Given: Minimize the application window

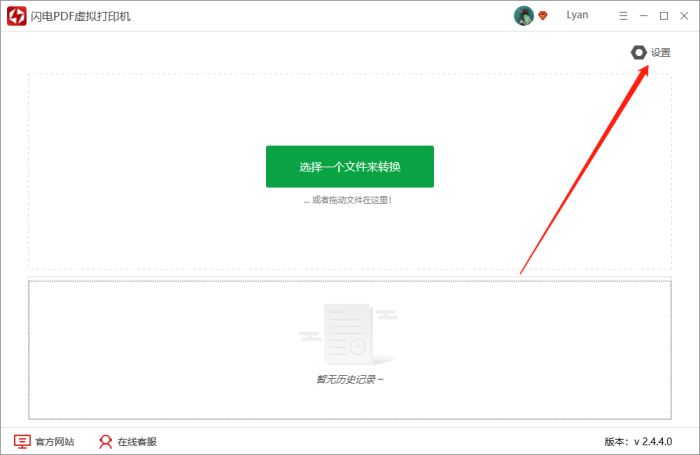Looking at the screenshot, I should [x=644, y=16].
